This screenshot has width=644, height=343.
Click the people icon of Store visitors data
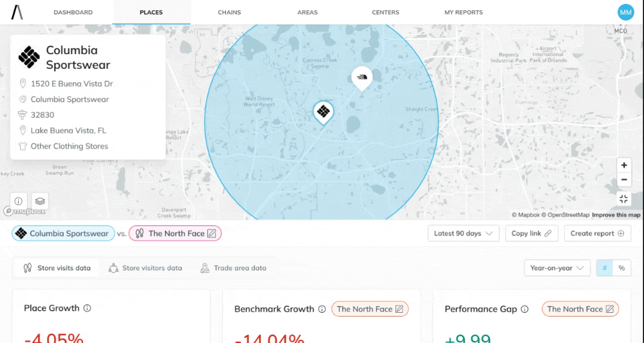coord(113,268)
